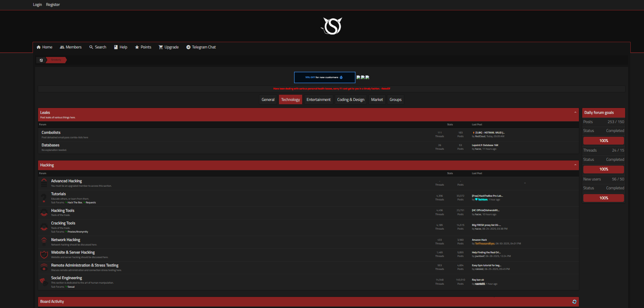Open the Points page
The height and width of the screenshot is (308, 644).
coord(143,47)
